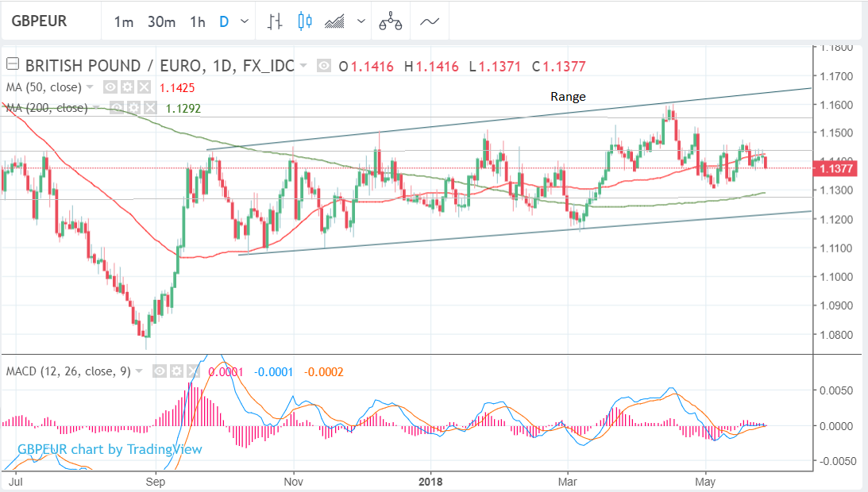Click the MA (50, close) label
Viewport: 868px width, 492px height.
[44, 87]
